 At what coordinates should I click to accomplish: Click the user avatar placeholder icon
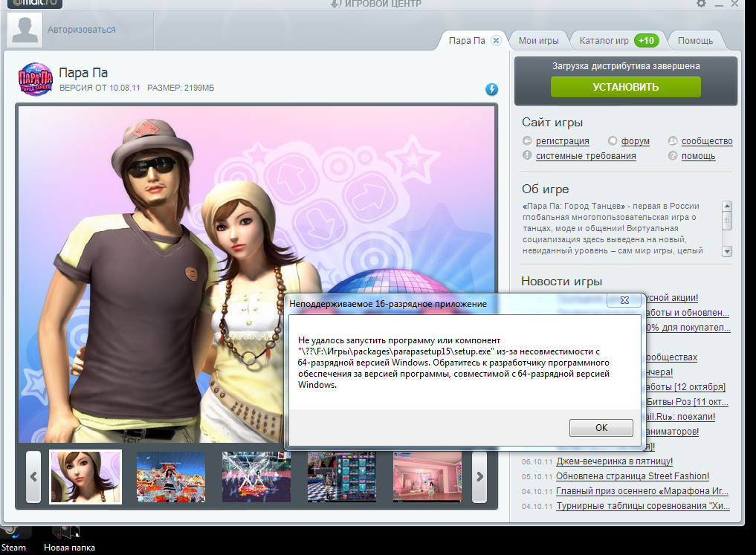pos(25,30)
